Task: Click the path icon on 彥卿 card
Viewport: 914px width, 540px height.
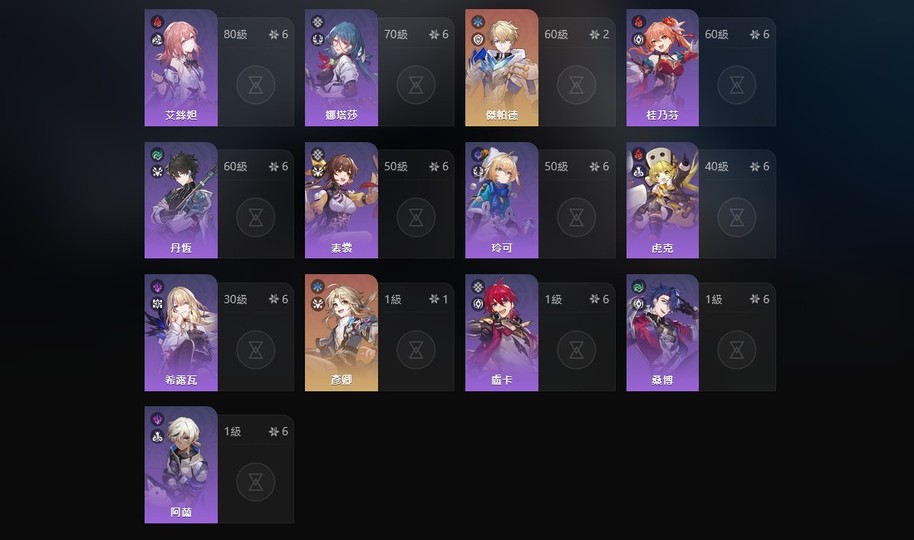Action: point(318,304)
